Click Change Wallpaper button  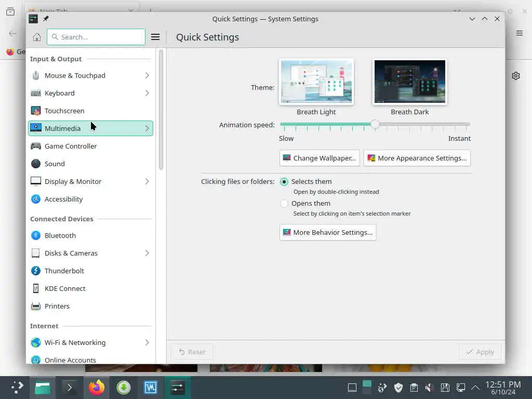pyautogui.click(x=320, y=158)
